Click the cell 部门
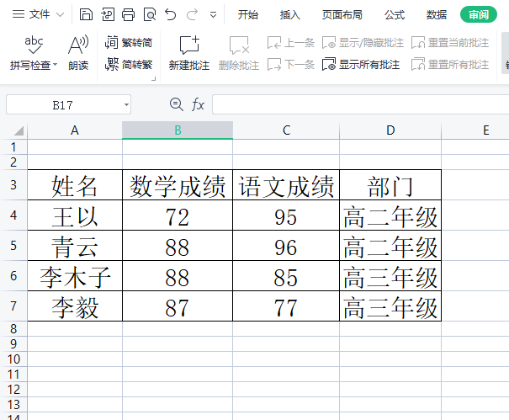Viewport: 509px width, 420px height. pyautogui.click(x=390, y=185)
